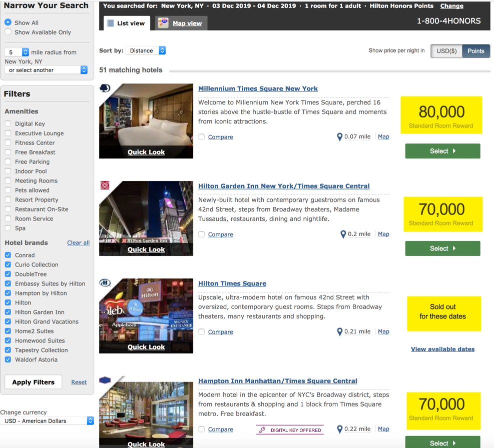Click the Millennium brand logo icon
This screenshot has width=494, height=448.
pos(105,88)
